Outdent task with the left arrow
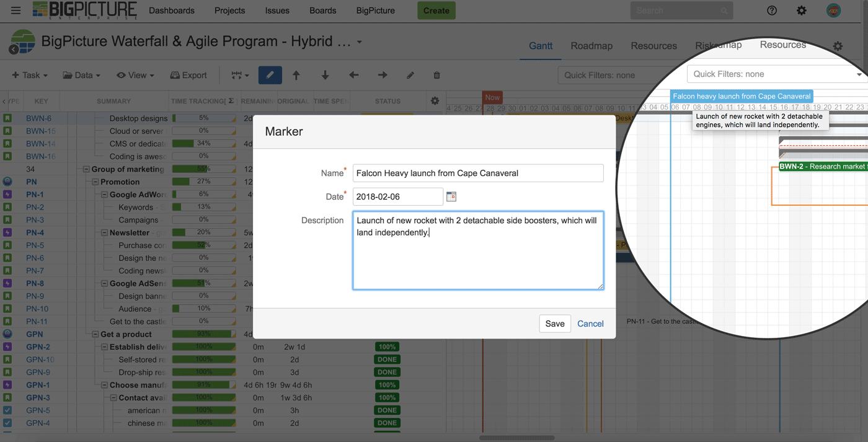The height and width of the screenshot is (442, 868). (x=353, y=75)
